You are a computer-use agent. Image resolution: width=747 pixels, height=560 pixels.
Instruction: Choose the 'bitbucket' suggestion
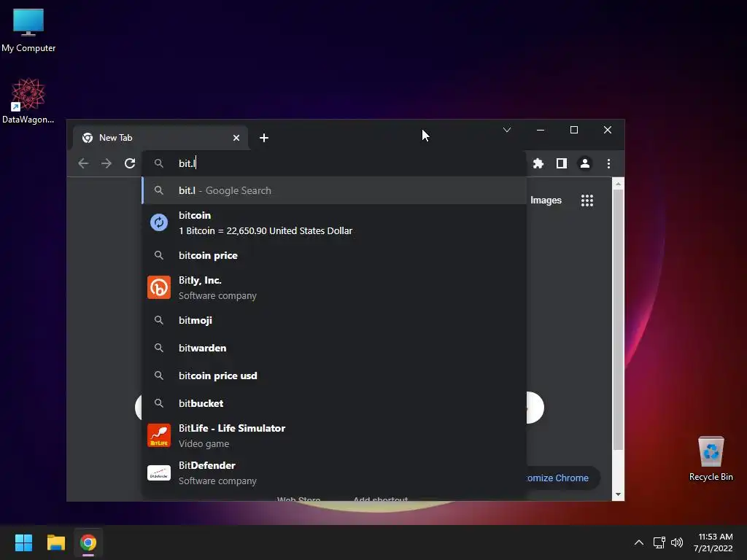334,402
